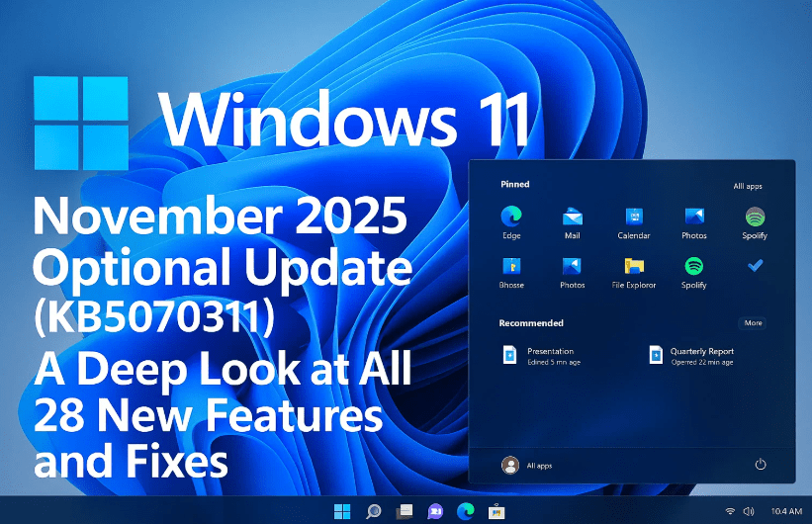This screenshot has width=812, height=524.
Task: Click All apps label next to avatar
Action: point(539,466)
